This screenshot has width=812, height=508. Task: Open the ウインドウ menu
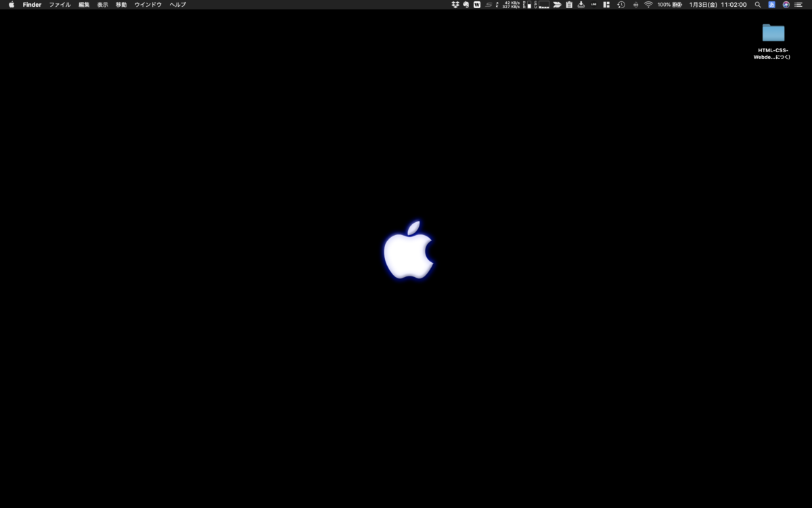(x=148, y=5)
